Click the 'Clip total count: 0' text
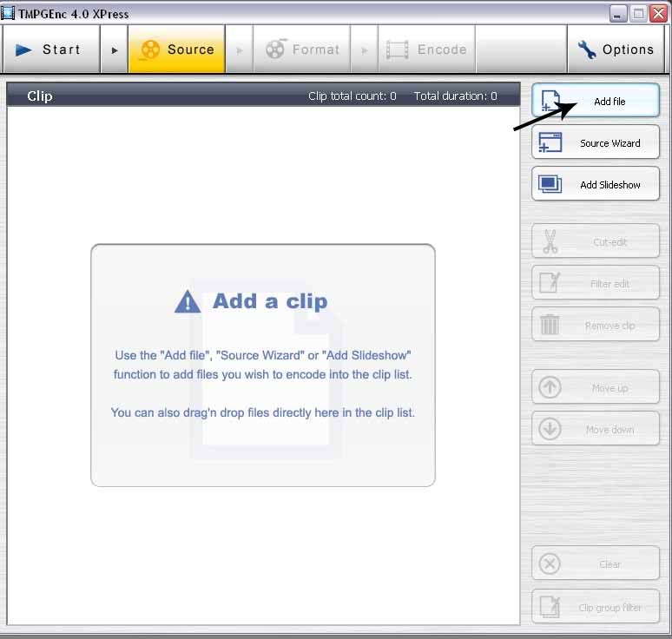The image size is (672, 639). (x=352, y=96)
